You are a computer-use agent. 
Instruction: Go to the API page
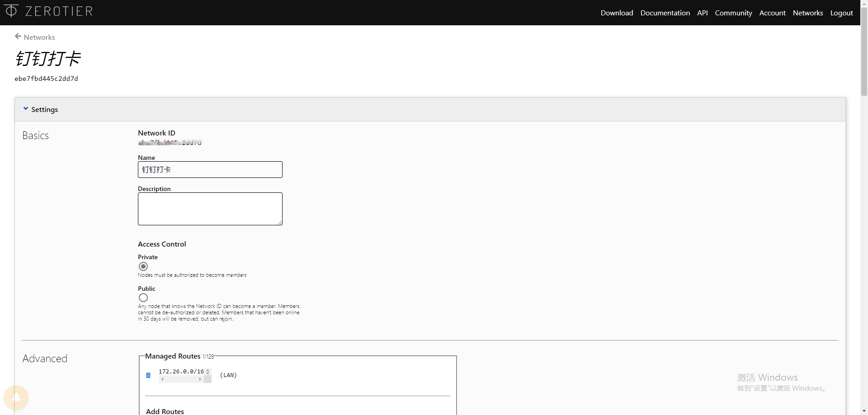click(x=702, y=13)
